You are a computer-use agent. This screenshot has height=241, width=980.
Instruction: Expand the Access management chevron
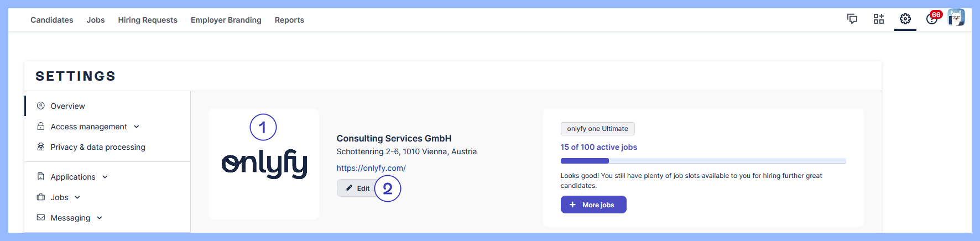[x=137, y=127]
